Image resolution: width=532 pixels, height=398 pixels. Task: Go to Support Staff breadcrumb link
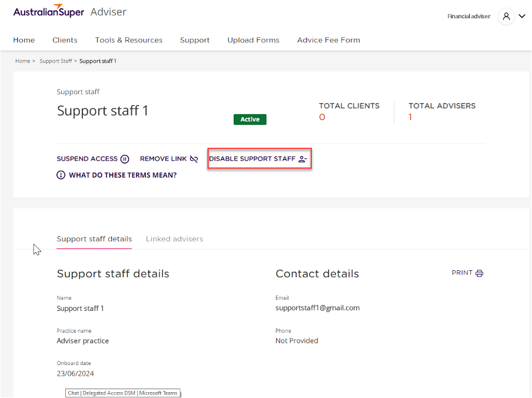(56, 61)
